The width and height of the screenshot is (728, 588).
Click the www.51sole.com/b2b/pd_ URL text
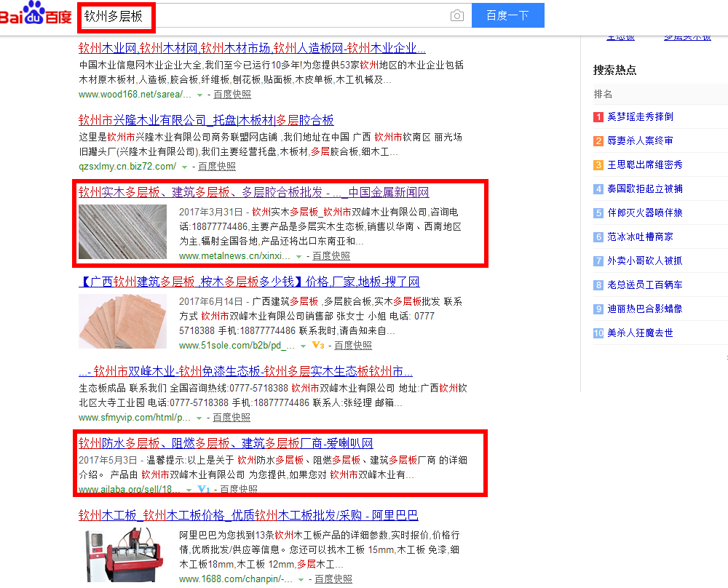point(237,345)
